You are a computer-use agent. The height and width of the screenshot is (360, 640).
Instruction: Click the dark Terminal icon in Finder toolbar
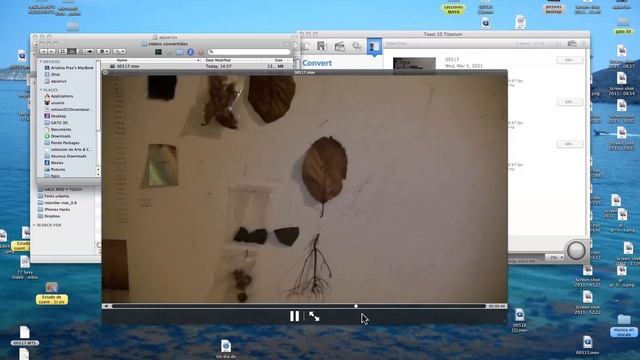tap(158, 52)
